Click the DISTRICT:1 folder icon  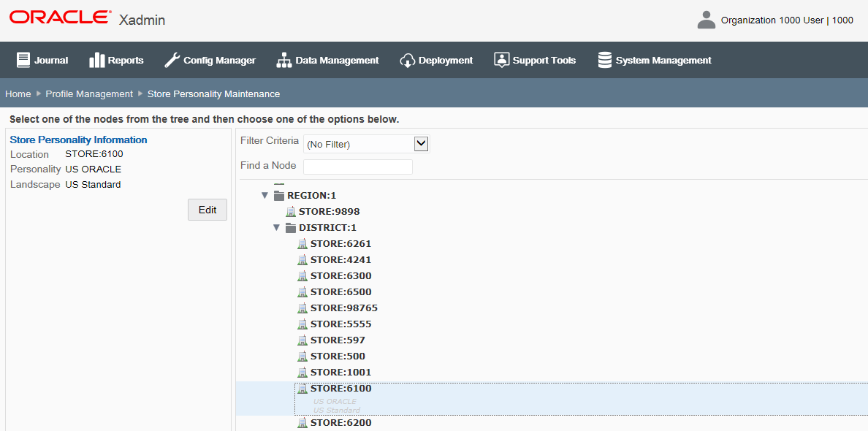coord(291,227)
